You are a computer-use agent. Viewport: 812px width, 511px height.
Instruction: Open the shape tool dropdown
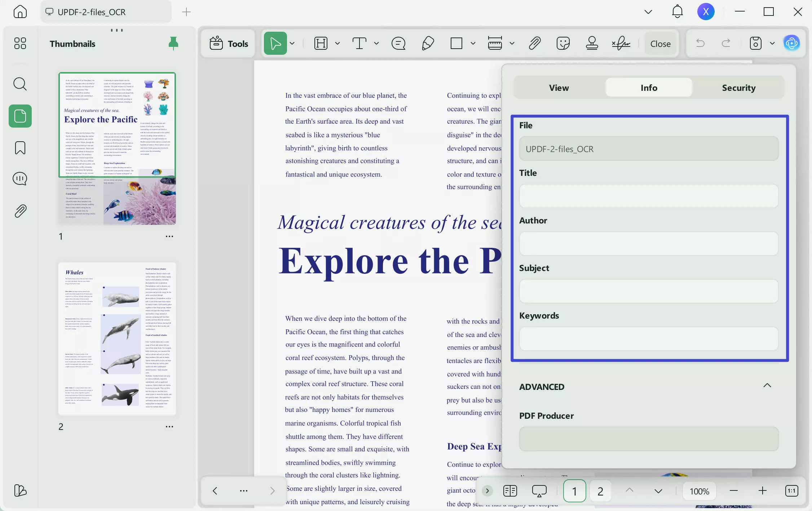(472, 43)
